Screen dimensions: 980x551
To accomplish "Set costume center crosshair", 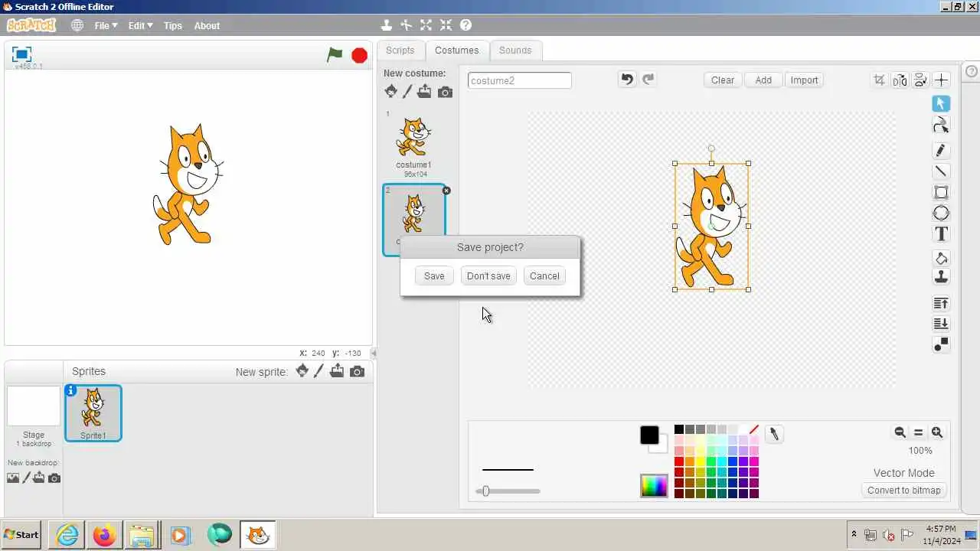I will tap(942, 80).
